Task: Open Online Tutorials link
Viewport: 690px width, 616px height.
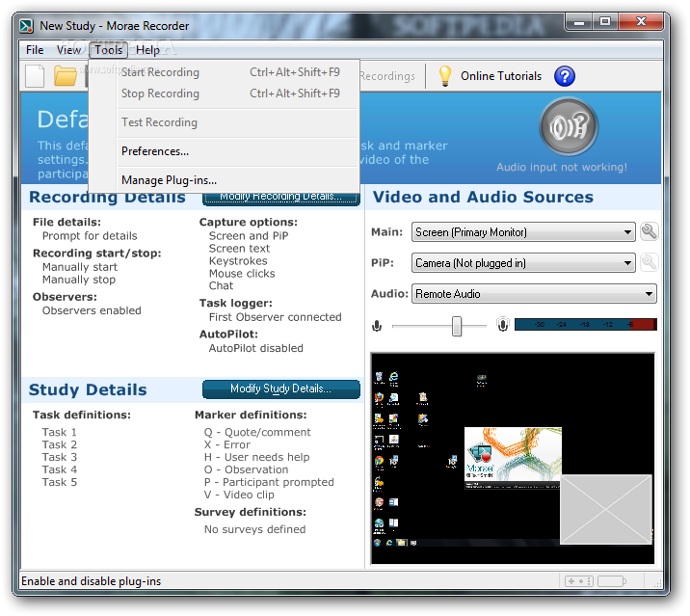Action: [x=501, y=76]
